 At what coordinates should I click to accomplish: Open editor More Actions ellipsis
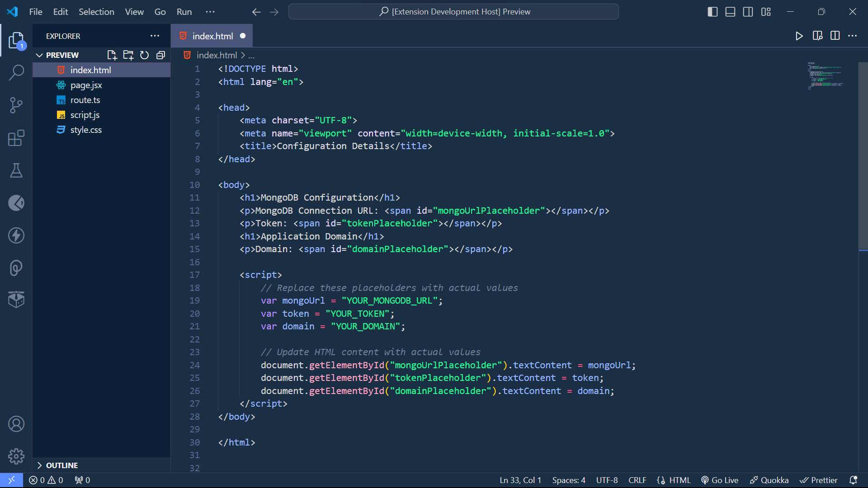click(853, 36)
